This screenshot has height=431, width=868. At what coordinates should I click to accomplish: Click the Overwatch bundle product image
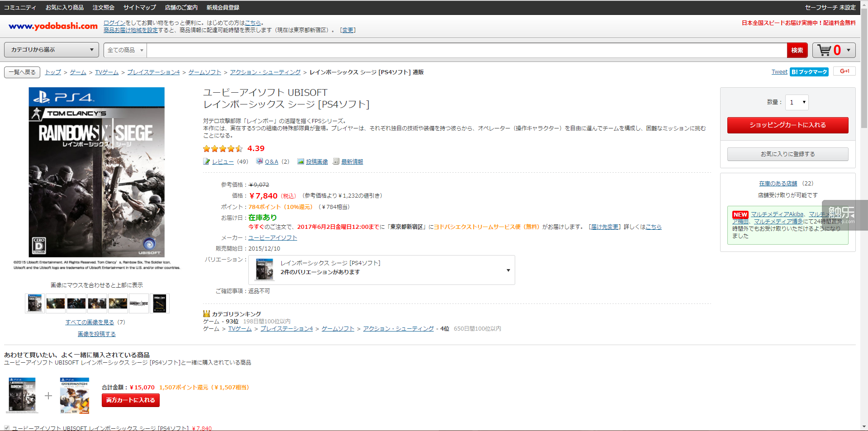pos(75,396)
